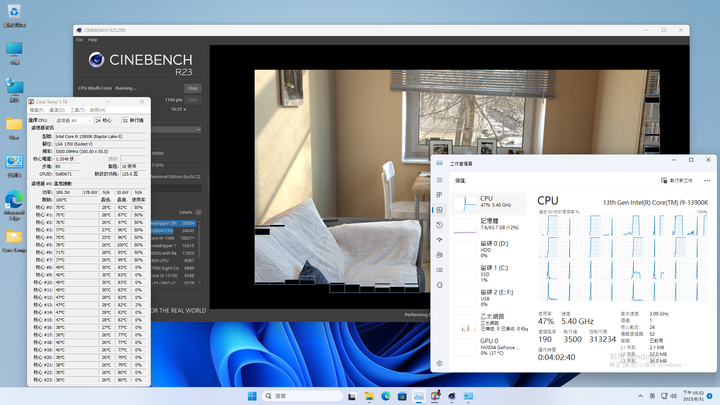Select GPU 0 NVIDIA GeForce resource
This screenshot has height=405, width=720.
pos(489,347)
